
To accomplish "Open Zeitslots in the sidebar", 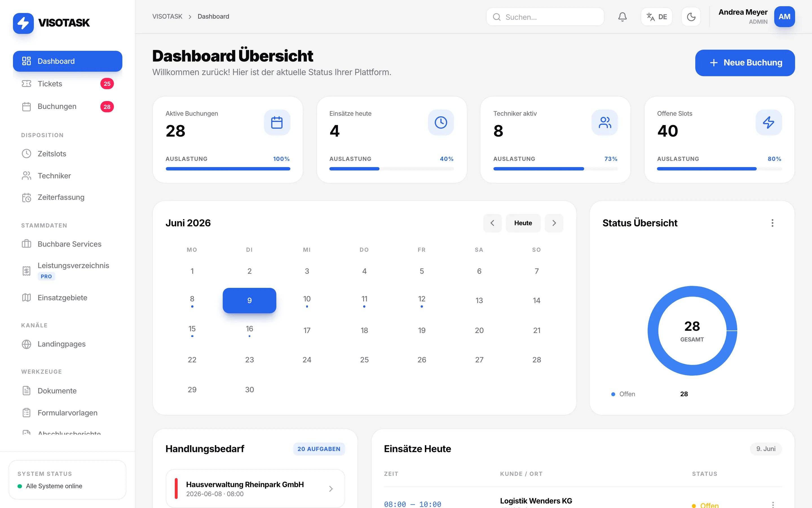I will pyautogui.click(x=67, y=154).
